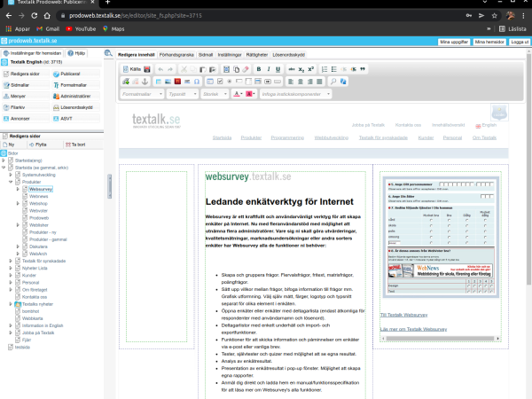The width and height of the screenshot is (532, 399).
Task: Open the Filarkiv section
Action: tap(25, 107)
